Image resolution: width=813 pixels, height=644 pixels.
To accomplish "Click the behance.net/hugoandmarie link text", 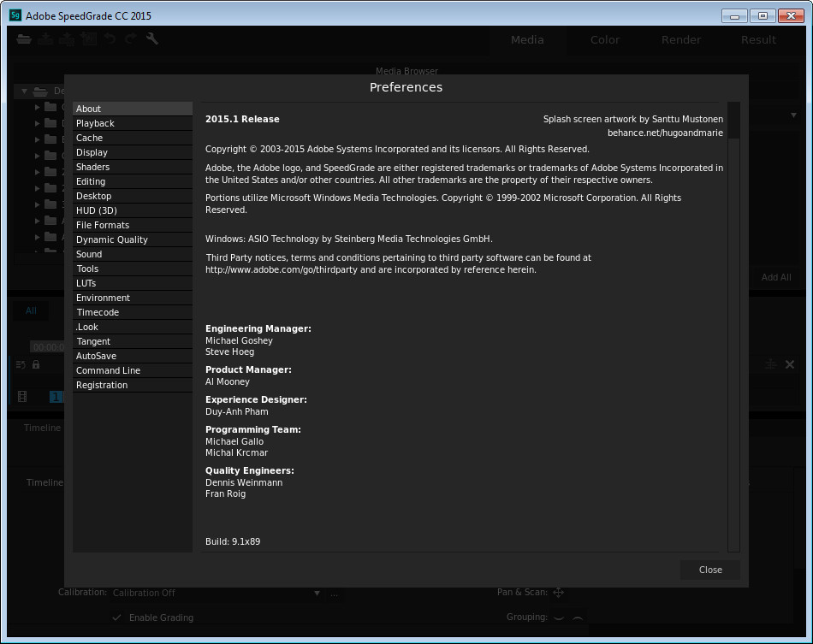I will [x=665, y=133].
